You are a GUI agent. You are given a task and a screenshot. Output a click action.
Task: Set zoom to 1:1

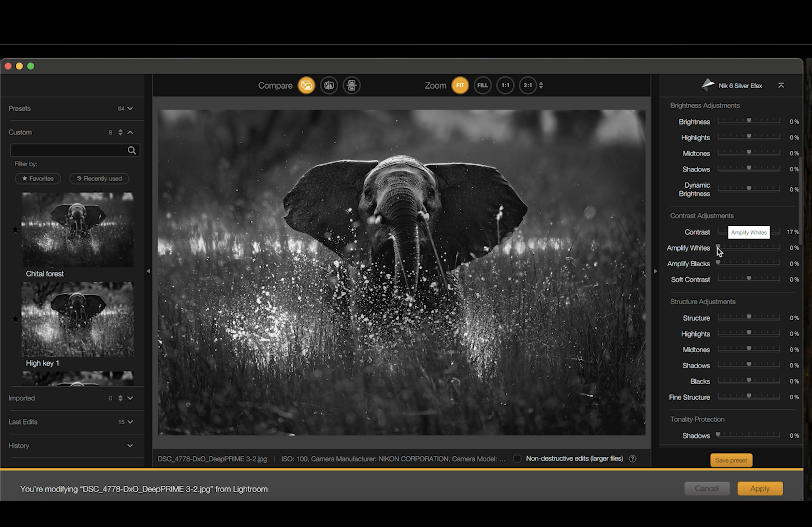click(505, 86)
